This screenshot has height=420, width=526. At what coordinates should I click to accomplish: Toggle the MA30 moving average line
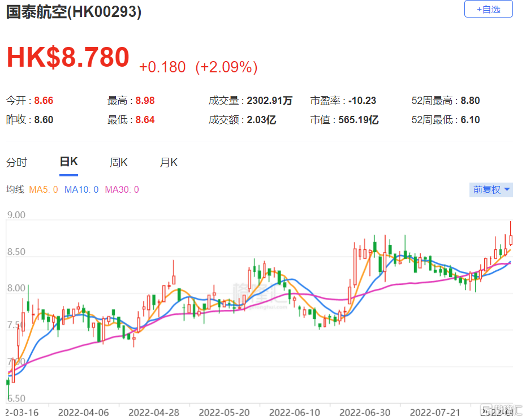click(122, 190)
